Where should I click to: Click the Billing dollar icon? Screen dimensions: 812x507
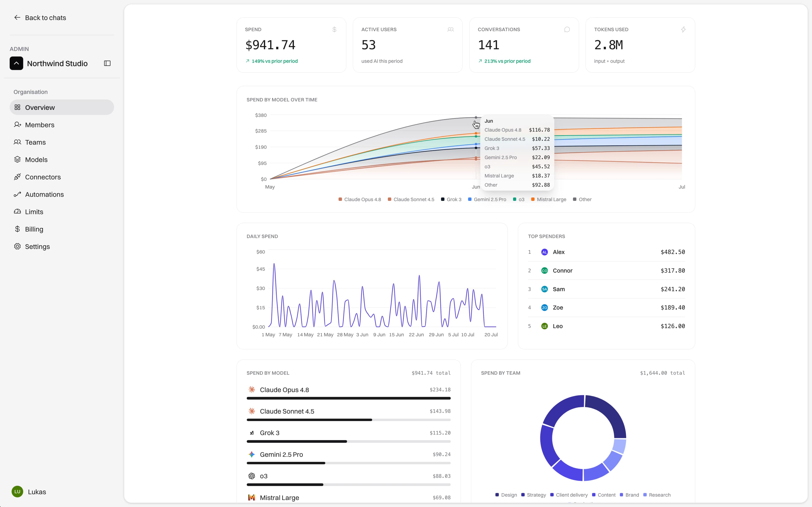click(18, 229)
